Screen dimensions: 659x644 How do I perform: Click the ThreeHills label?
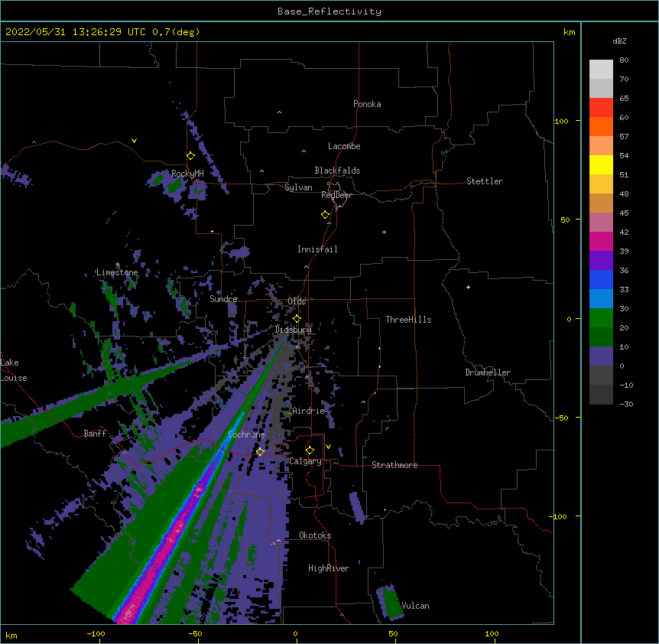[408, 320]
